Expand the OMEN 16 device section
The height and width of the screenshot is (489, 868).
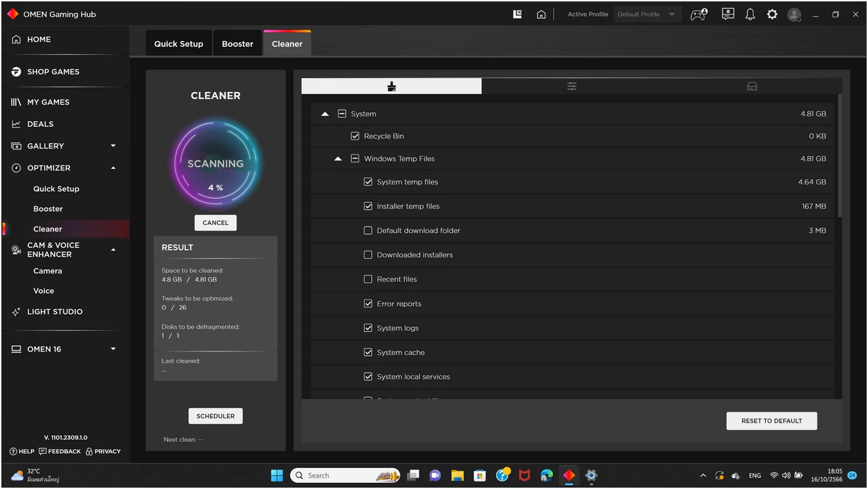pos(113,349)
